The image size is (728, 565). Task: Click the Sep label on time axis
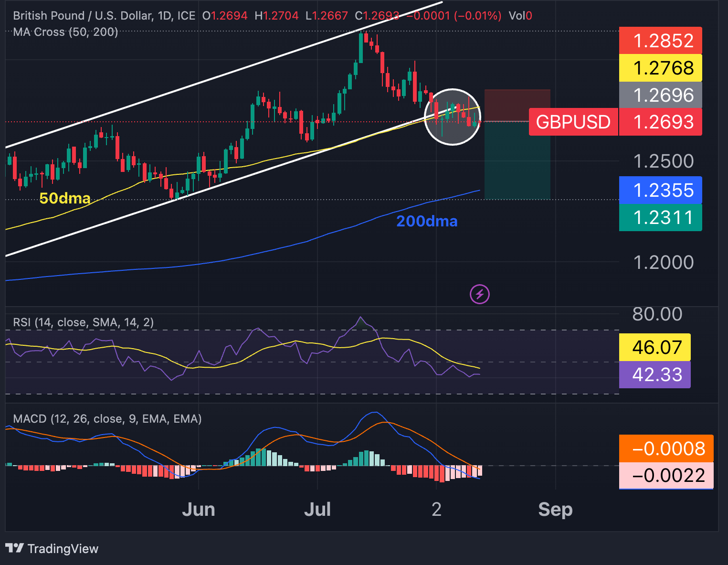point(555,510)
